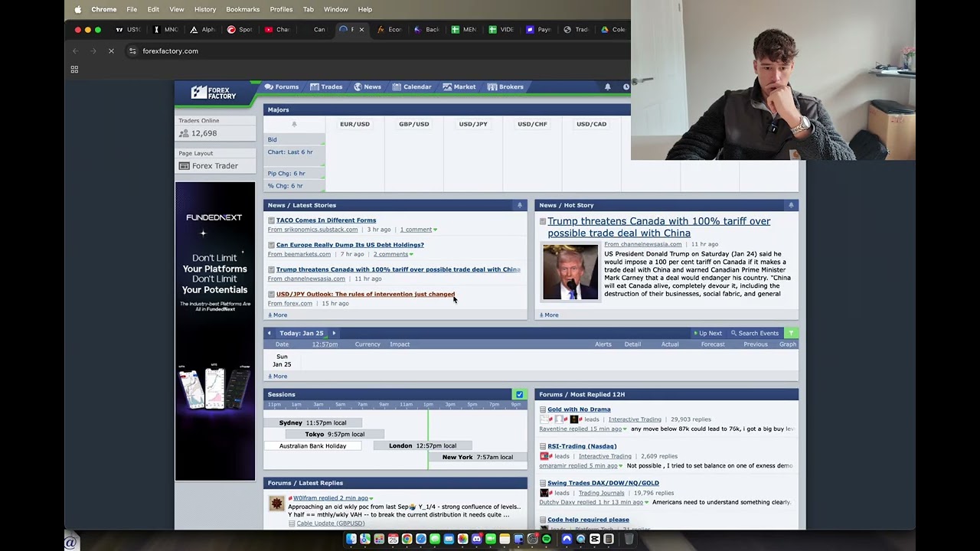Viewport: 980px width, 551px height.
Task: Close the active Forex Factory browser tab
Action: pos(361,30)
